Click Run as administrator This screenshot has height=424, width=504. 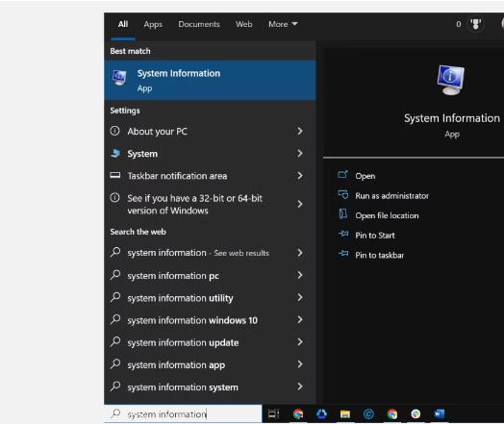coord(391,196)
